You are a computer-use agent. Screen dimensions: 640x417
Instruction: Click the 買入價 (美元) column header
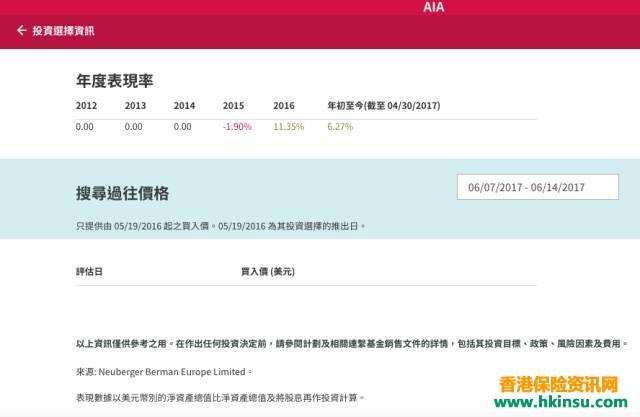tap(268, 271)
